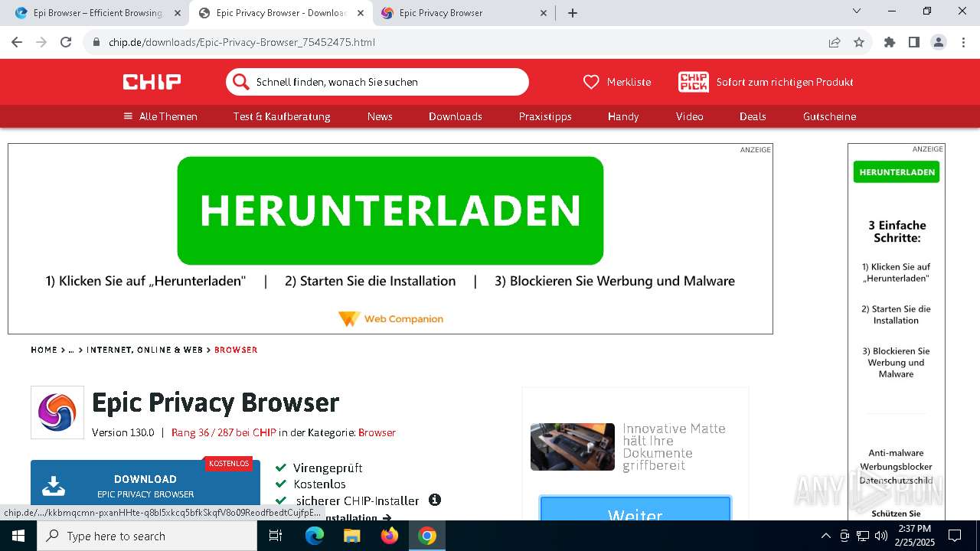
Task: Show hidden system tray icons
Action: 825,536
